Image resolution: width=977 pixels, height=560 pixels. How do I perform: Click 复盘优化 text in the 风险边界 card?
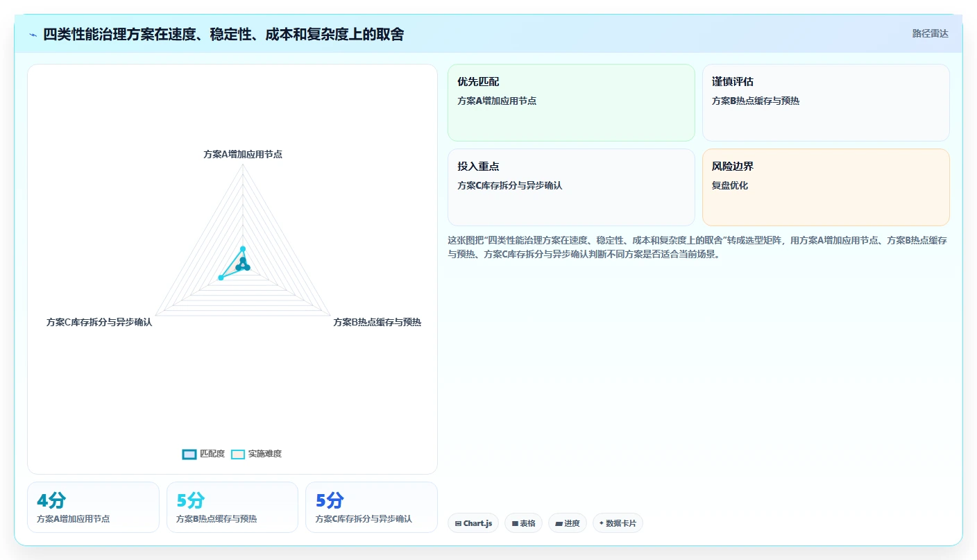[x=730, y=185]
